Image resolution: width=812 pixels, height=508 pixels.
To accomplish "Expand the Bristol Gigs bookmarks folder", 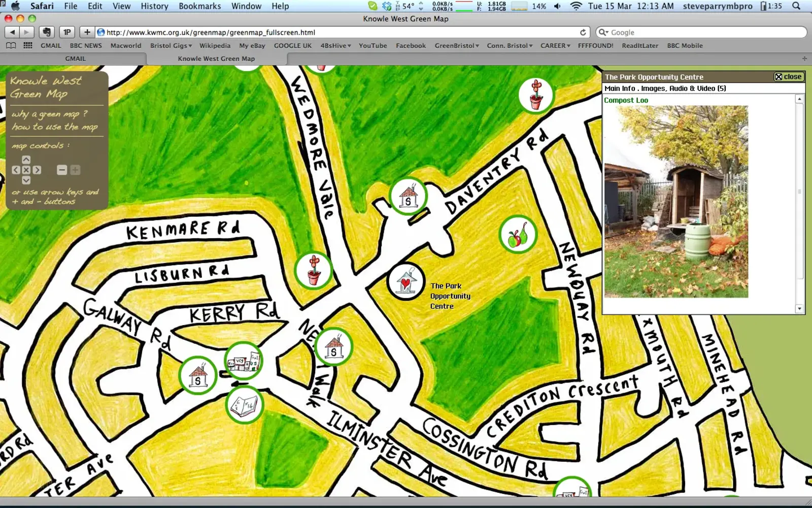I will tap(171, 46).
